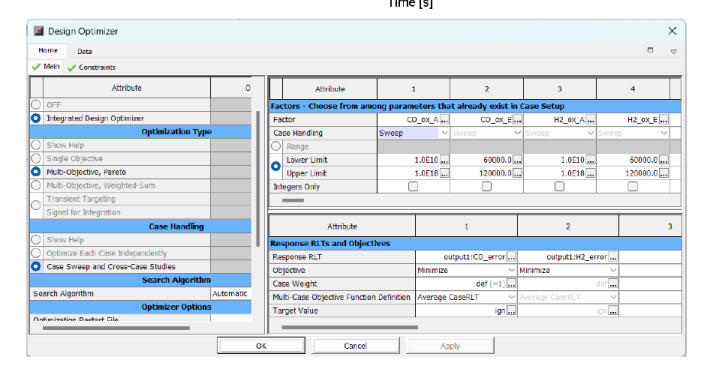Image resolution: width=704 pixels, height=375 pixels.
Task: Switch to the Data ribbon tab
Action: [x=84, y=52]
